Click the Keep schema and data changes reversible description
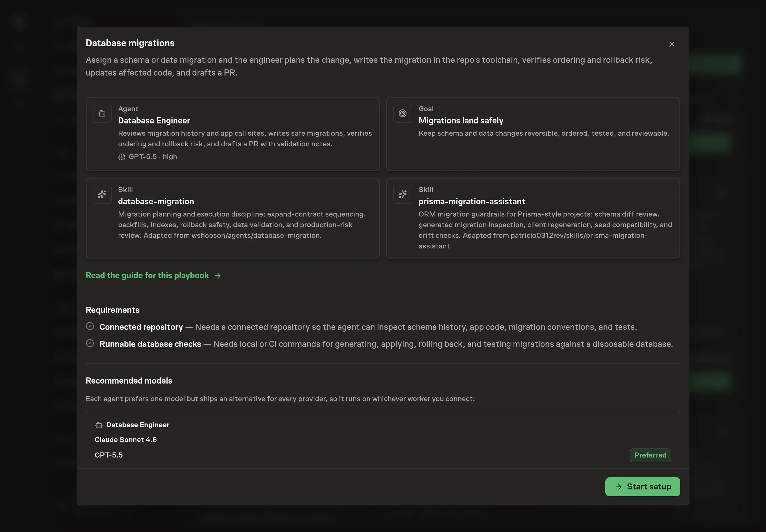The image size is (766, 532). [544, 133]
